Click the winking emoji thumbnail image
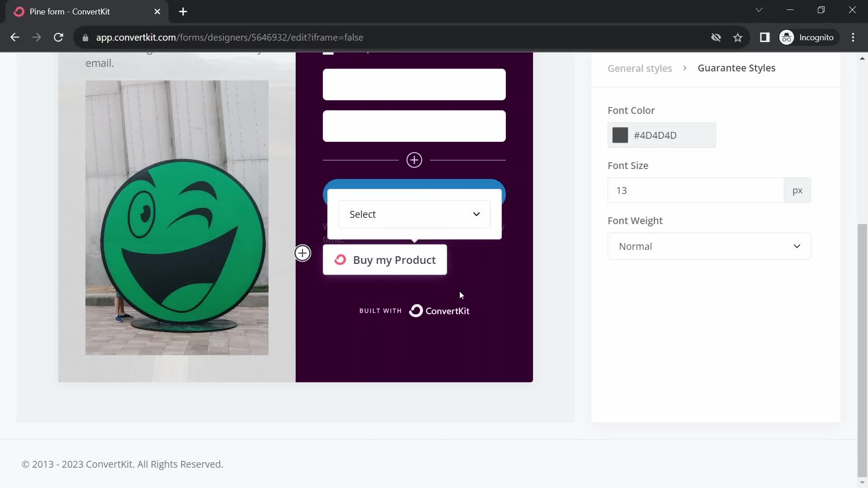The width and height of the screenshot is (868, 488). pyautogui.click(x=176, y=217)
